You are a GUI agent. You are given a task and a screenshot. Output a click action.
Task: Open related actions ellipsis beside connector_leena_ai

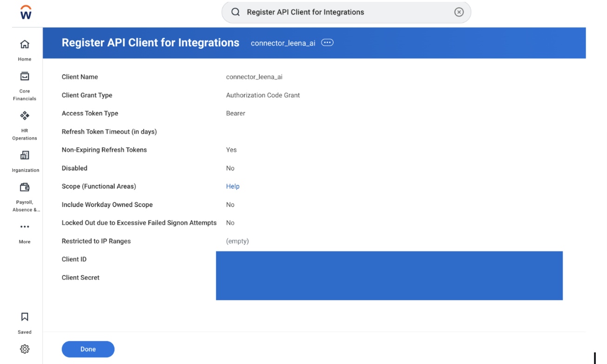(x=327, y=43)
